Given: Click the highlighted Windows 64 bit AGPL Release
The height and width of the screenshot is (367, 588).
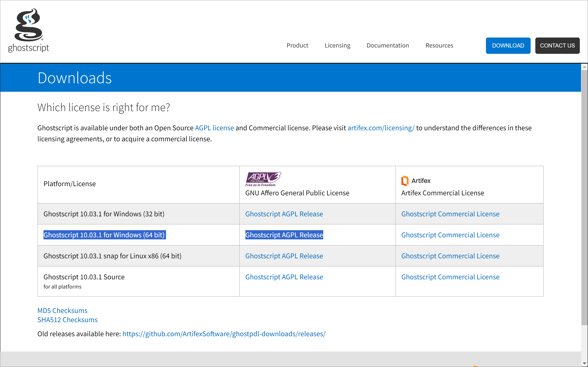Looking at the screenshot, I should coord(284,235).
